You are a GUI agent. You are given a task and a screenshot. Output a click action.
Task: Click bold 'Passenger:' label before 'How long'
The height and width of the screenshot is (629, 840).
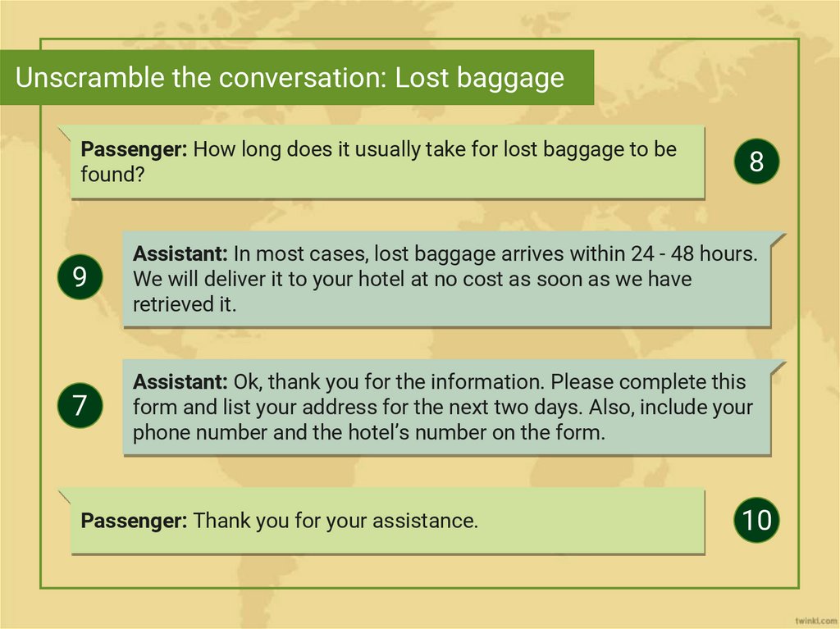point(135,149)
